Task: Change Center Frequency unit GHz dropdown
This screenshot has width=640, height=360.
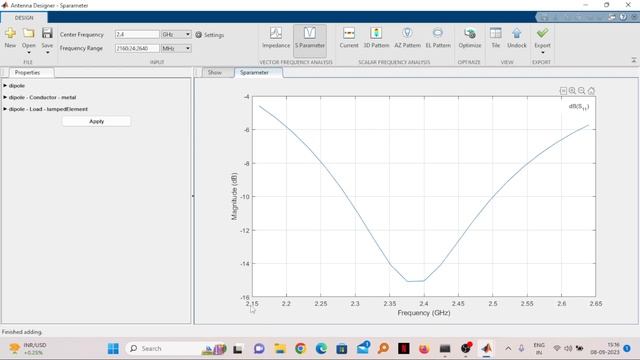Action: tap(176, 35)
